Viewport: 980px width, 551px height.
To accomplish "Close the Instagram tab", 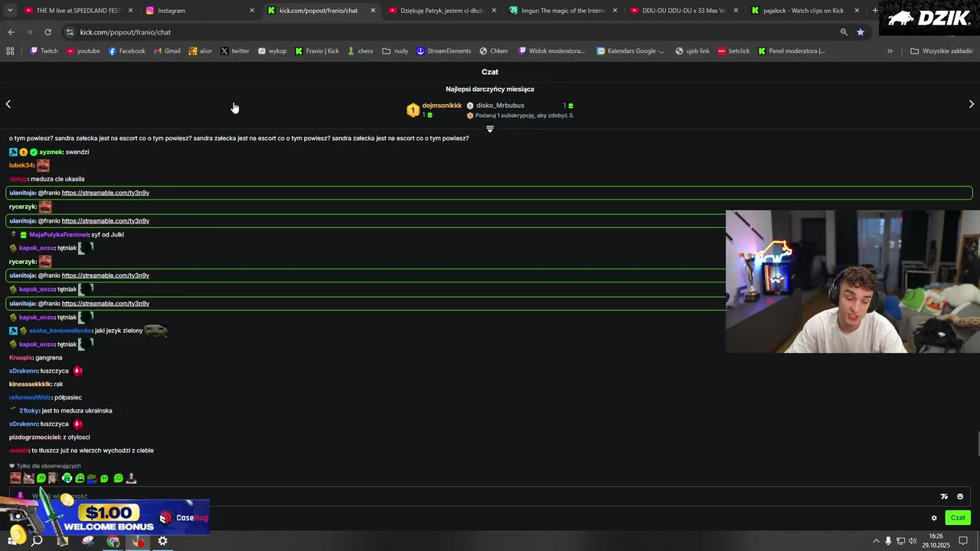I will 252,11.
